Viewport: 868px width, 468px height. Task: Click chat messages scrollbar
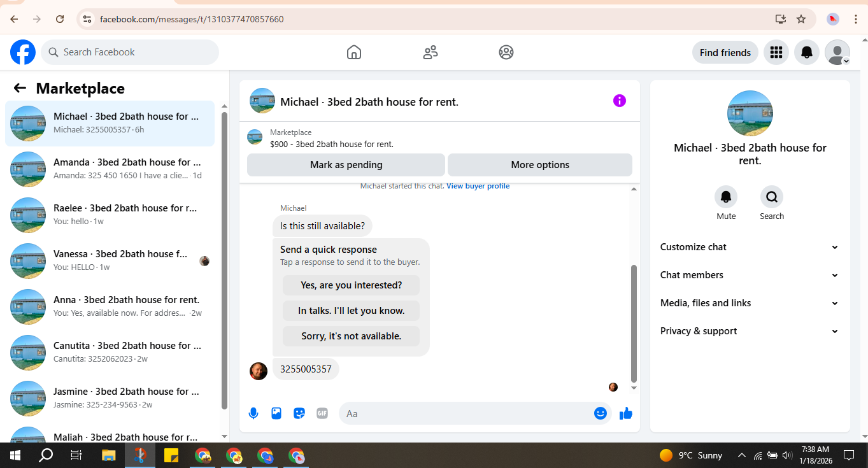point(634,323)
